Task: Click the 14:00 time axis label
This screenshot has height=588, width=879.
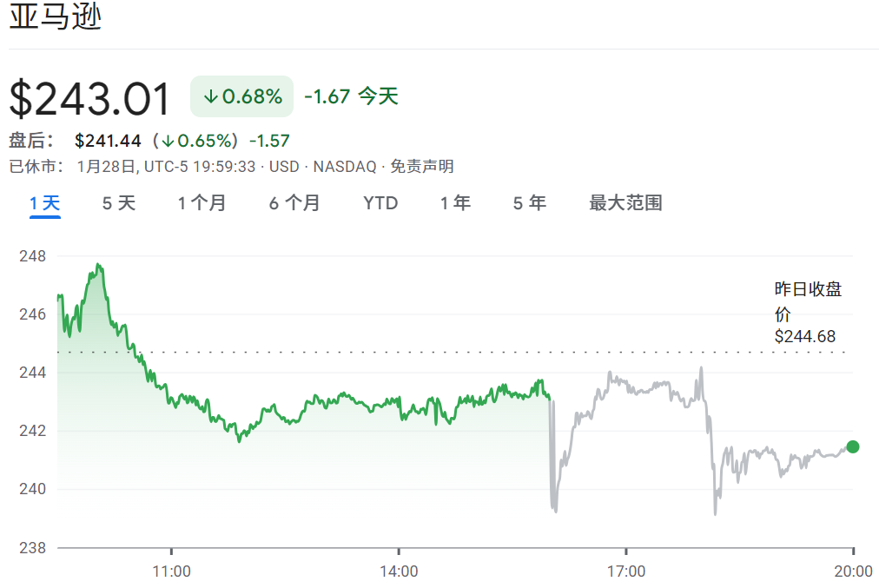Action: 399,572
